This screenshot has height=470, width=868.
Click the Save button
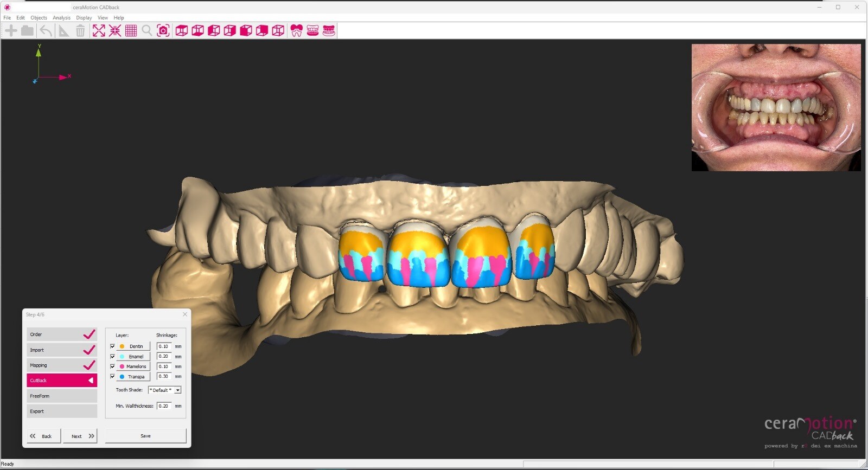pos(146,436)
